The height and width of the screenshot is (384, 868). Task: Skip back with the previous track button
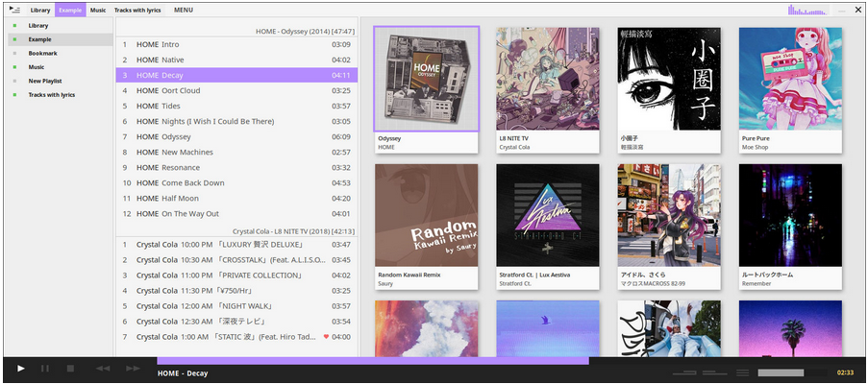coord(103,368)
